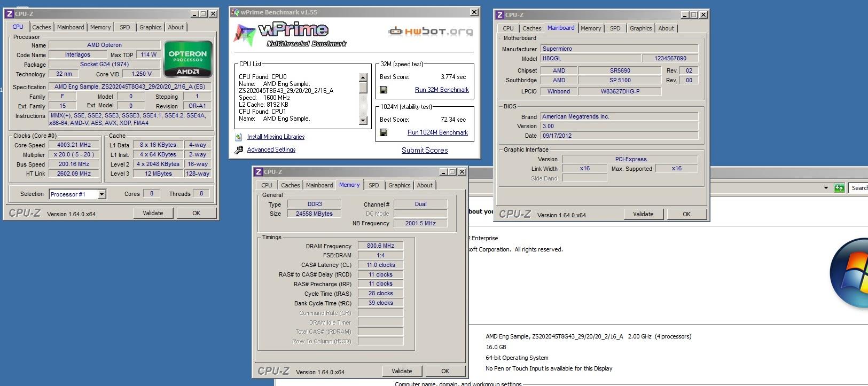Click the memory Size 24558 MBytes value
Viewport: 868px width, 386px height.
pos(314,214)
